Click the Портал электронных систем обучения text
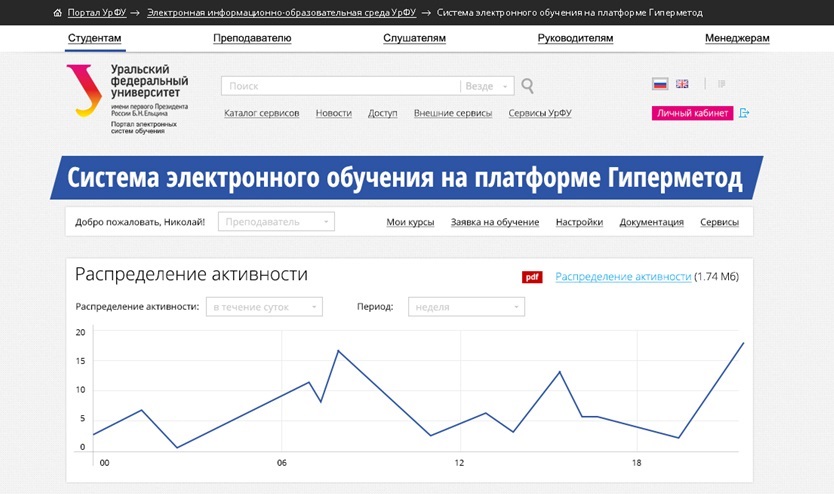The height and width of the screenshot is (494, 834). [144, 128]
